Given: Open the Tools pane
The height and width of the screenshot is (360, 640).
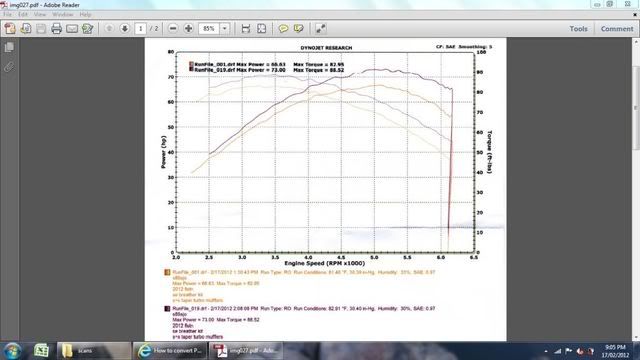Looking at the screenshot, I should coord(578,29).
